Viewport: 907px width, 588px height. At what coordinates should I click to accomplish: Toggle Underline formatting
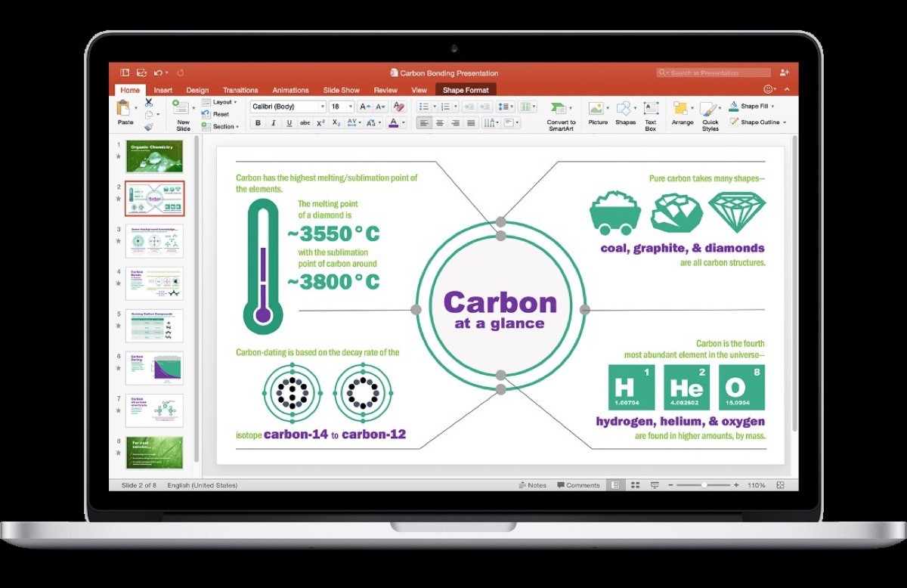(x=289, y=122)
